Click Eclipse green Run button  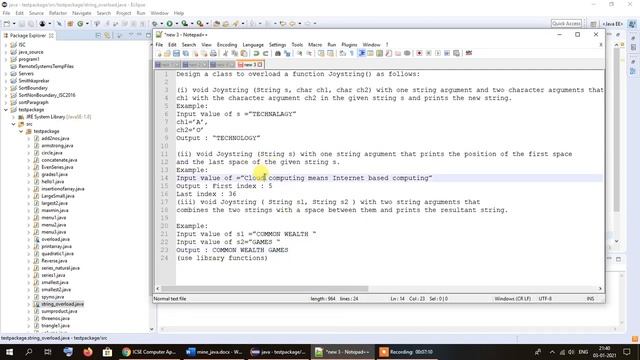click(169, 24)
